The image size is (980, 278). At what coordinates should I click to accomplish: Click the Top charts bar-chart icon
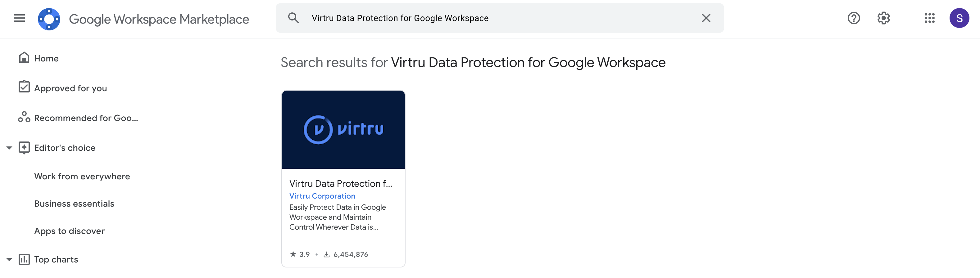(x=24, y=259)
